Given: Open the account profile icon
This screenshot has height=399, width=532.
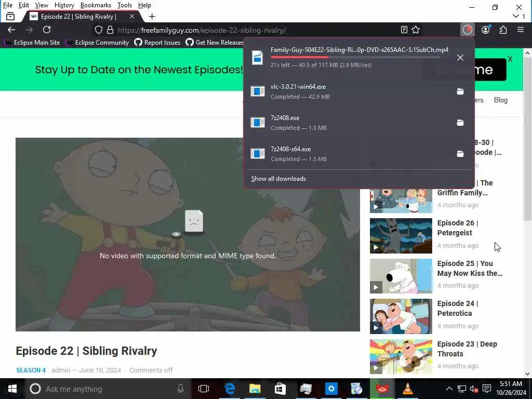Looking at the screenshot, I should (486, 30).
